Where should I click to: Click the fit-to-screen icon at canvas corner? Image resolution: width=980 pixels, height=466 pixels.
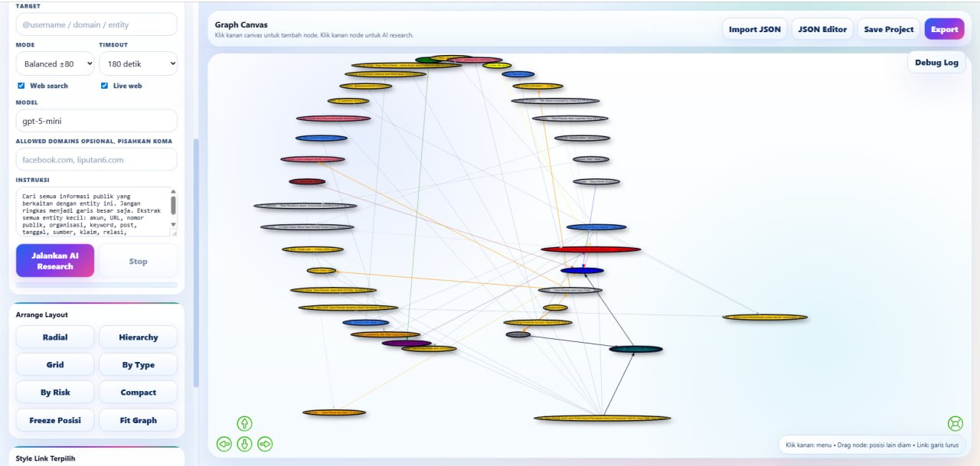(955, 423)
